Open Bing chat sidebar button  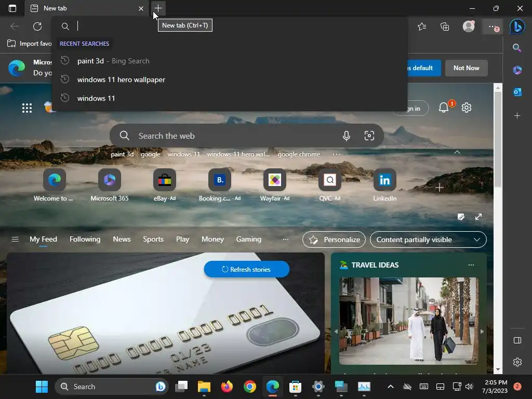[x=517, y=26]
